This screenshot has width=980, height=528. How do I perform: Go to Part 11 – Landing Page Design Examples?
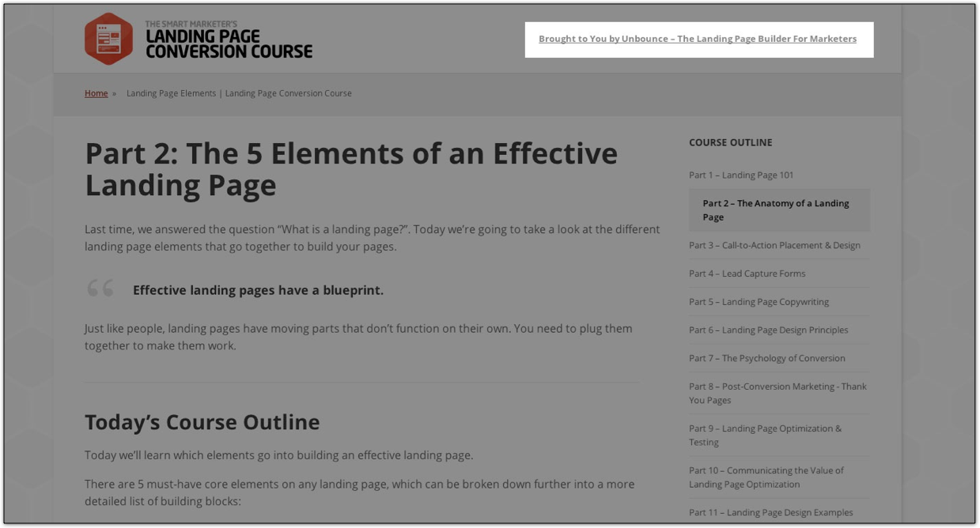pyautogui.click(x=770, y=512)
